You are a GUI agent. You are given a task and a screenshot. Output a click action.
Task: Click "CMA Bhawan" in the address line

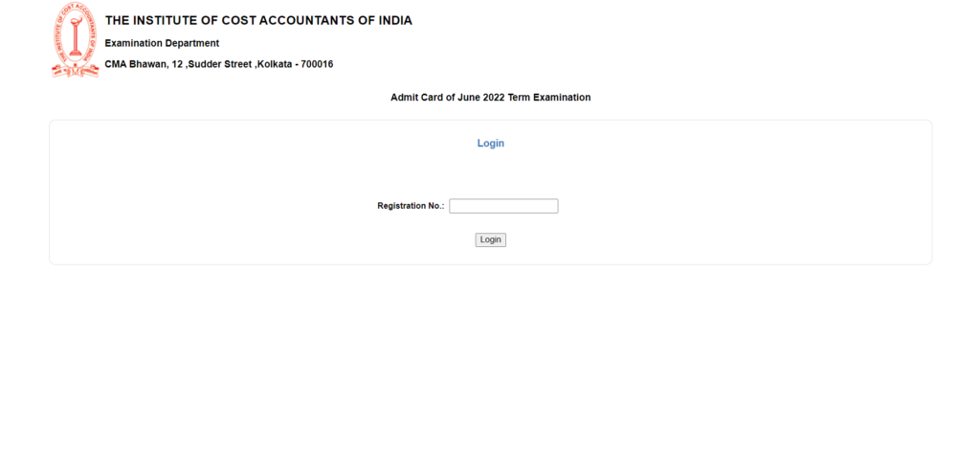point(135,64)
